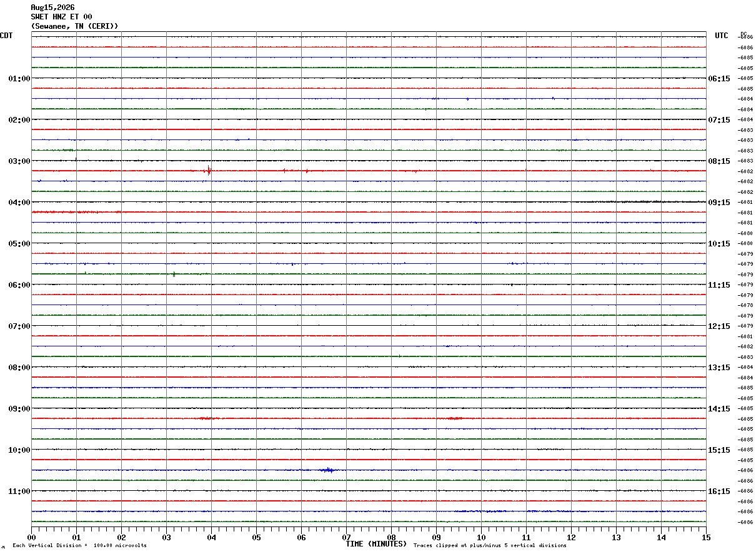The width and height of the screenshot is (756, 554).
Task: Click the CDT timezone label
Action: (x=6, y=36)
